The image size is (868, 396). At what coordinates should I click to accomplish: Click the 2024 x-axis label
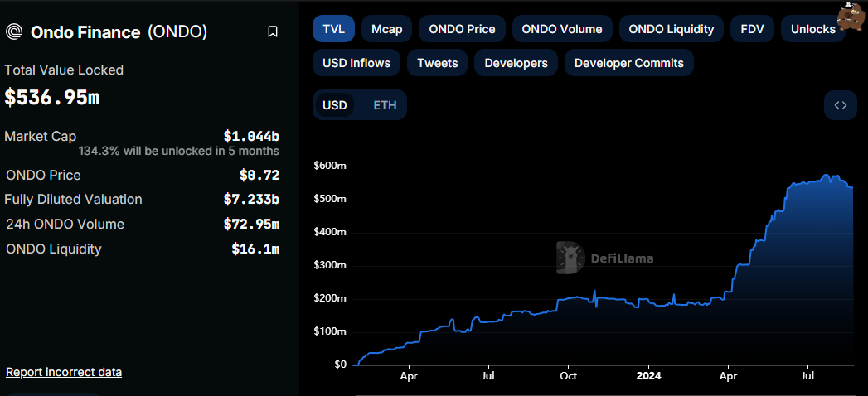tap(648, 376)
